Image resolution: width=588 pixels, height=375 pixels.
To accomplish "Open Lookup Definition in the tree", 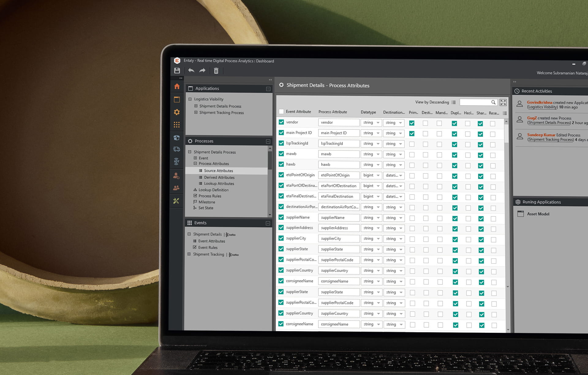I will pyautogui.click(x=213, y=190).
